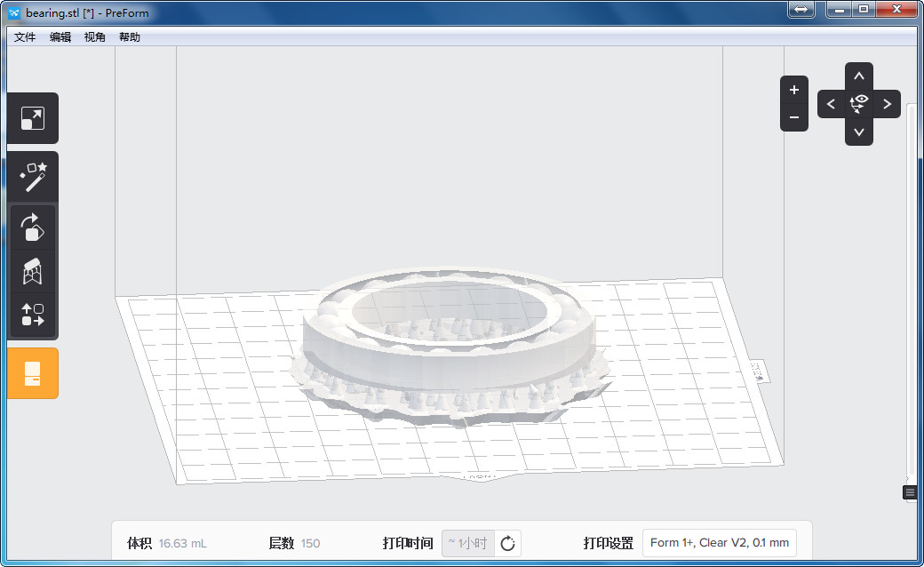This screenshot has height=567, width=924.
Task: Click the 层数 label
Action: pyautogui.click(x=281, y=543)
